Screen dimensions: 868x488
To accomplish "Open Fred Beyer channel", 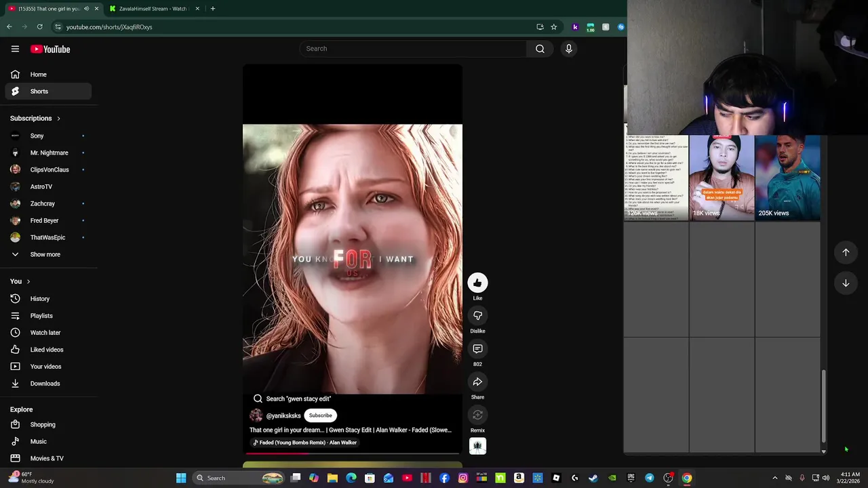I will pyautogui.click(x=47, y=220).
